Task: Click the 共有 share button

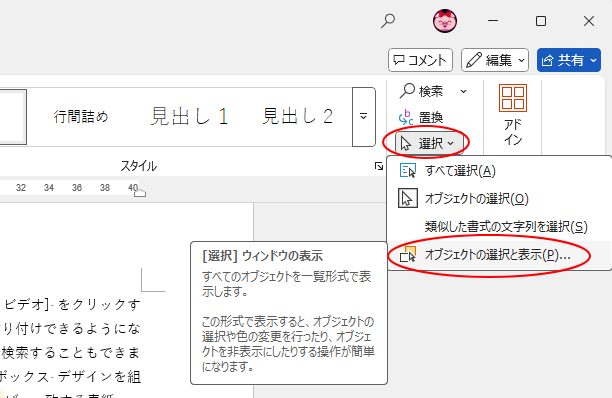Action: (x=569, y=60)
